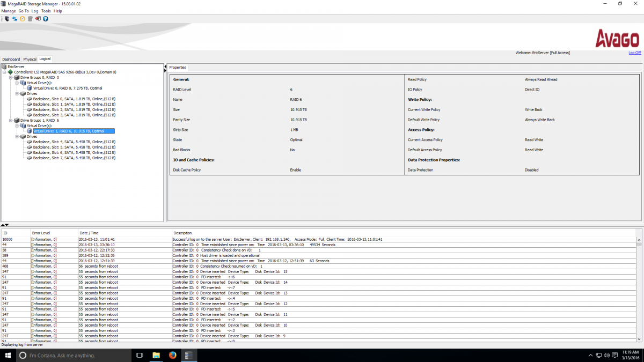
Task: Open the Go To menu
Action: (x=24, y=11)
